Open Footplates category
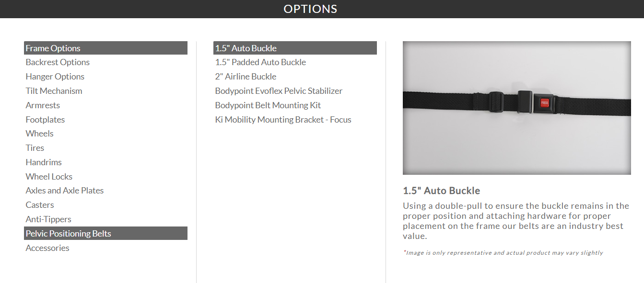 coord(45,120)
